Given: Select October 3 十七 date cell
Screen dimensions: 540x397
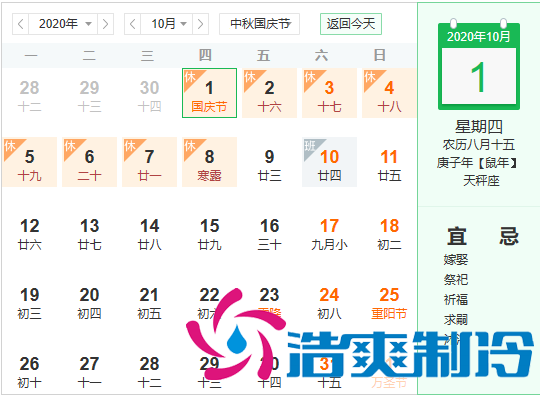Looking at the screenshot, I should point(329,93).
